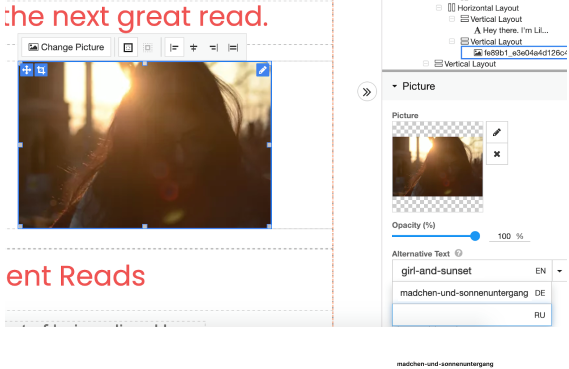Collapse the Vertical Layout above the text item
The width and height of the screenshot is (569, 369).
click(452, 19)
